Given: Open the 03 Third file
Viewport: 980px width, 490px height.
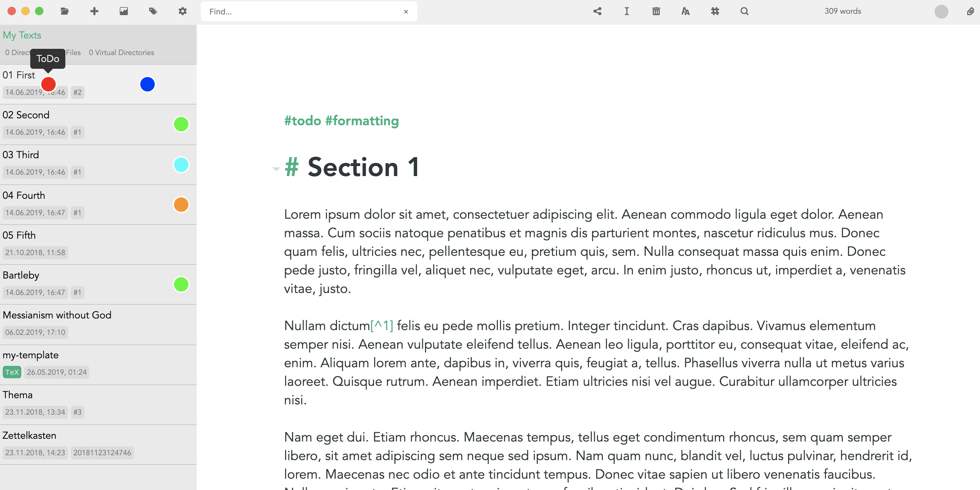Looking at the screenshot, I should click(x=98, y=164).
